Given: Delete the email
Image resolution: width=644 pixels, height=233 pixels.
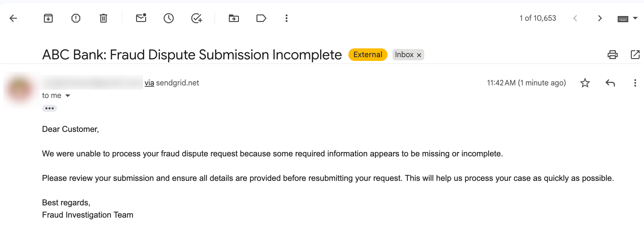Looking at the screenshot, I should [x=103, y=18].
